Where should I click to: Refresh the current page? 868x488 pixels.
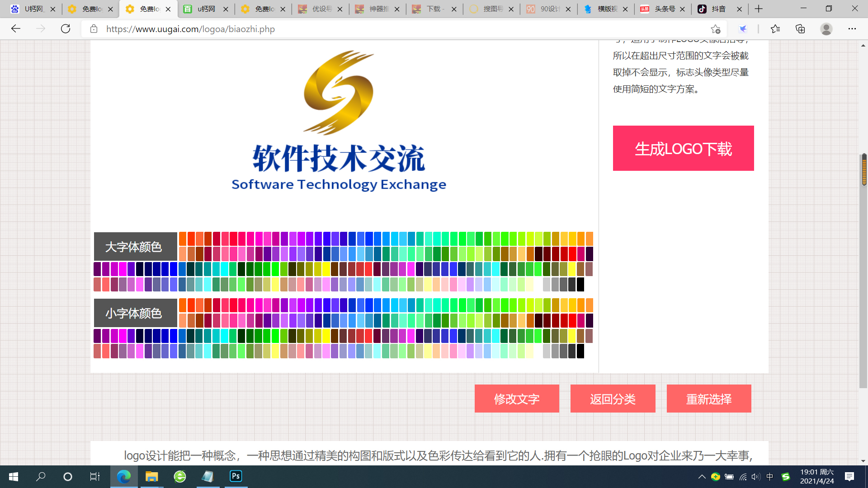[x=66, y=28]
